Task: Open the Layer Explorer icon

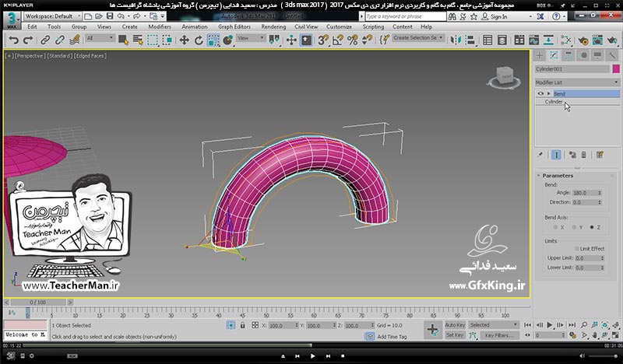Action: [502, 40]
